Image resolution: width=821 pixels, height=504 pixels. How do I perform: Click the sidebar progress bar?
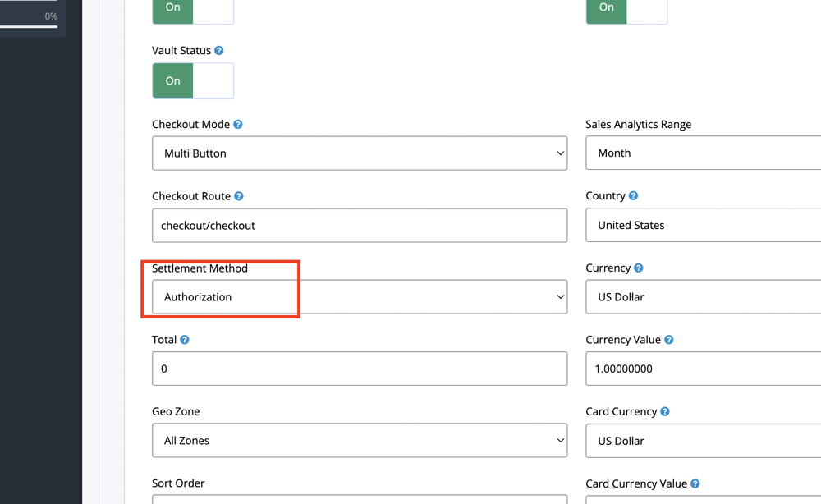point(29,26)
